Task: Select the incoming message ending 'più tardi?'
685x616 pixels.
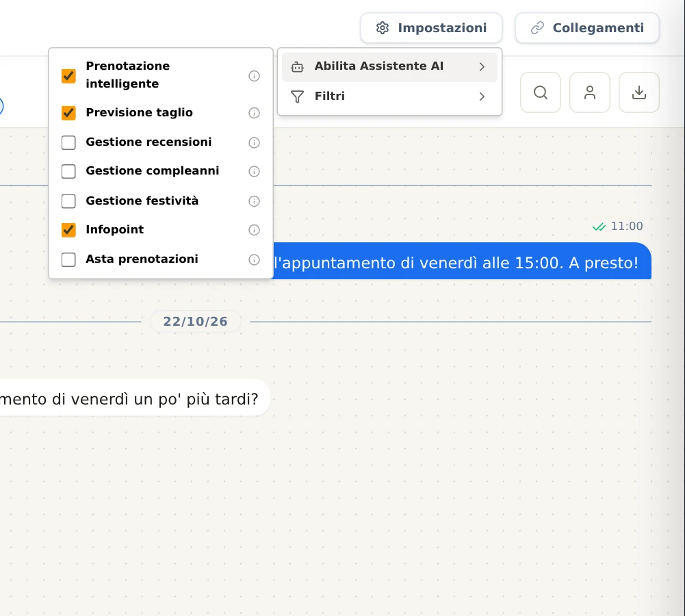Action: click(135, 398)
